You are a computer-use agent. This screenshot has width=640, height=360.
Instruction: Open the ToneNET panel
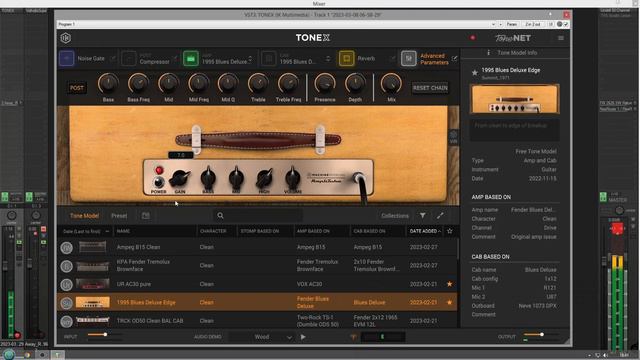513,38
